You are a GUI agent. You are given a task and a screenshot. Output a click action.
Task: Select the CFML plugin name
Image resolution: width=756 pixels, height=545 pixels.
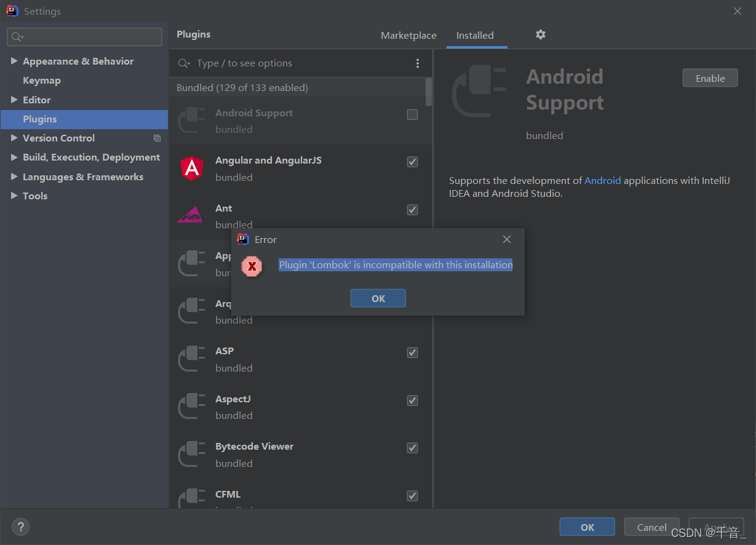228,495
